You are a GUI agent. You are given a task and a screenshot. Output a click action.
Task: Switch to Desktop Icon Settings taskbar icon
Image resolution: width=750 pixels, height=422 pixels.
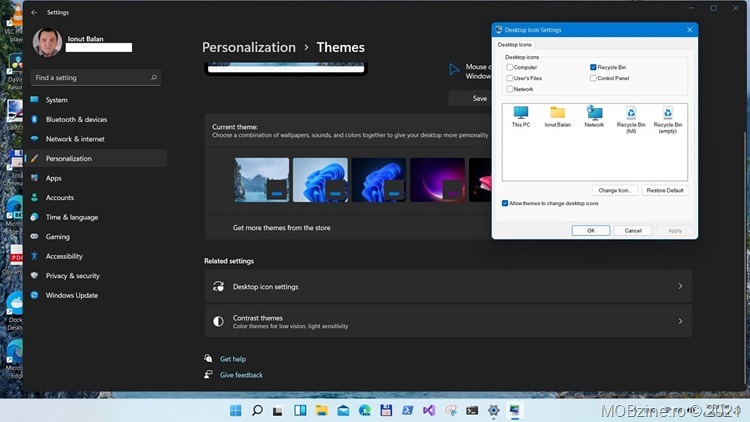(x=515, y=410)
